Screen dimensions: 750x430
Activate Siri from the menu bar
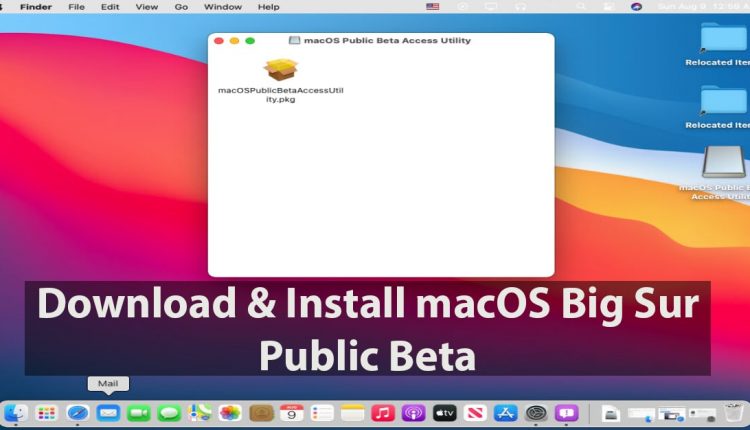[x=636, y=7]
